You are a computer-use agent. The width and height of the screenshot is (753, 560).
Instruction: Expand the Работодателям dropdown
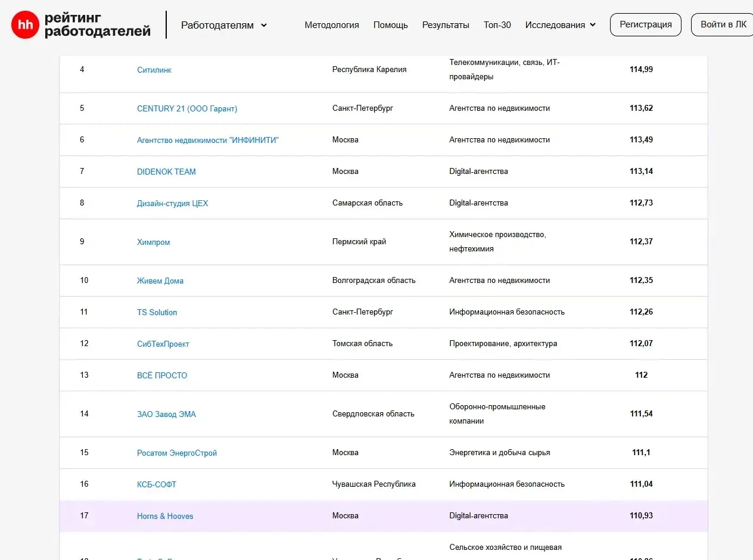click(224, 25)
